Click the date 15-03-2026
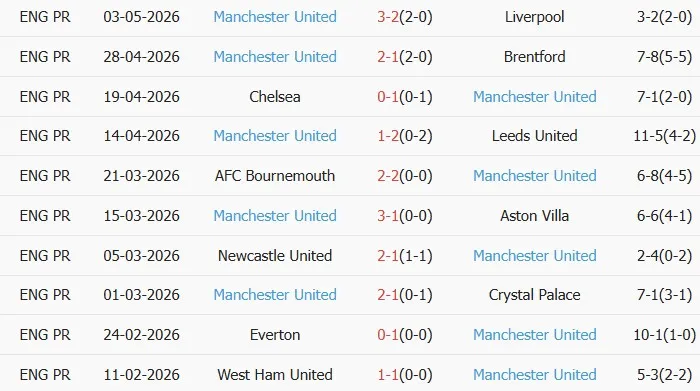Screen dimensions: 700x391 142,216
